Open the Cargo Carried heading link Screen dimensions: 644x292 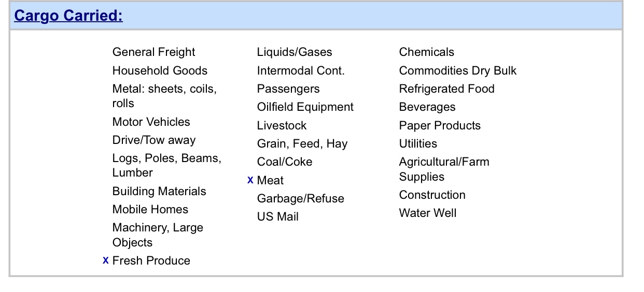pos(68,16)
